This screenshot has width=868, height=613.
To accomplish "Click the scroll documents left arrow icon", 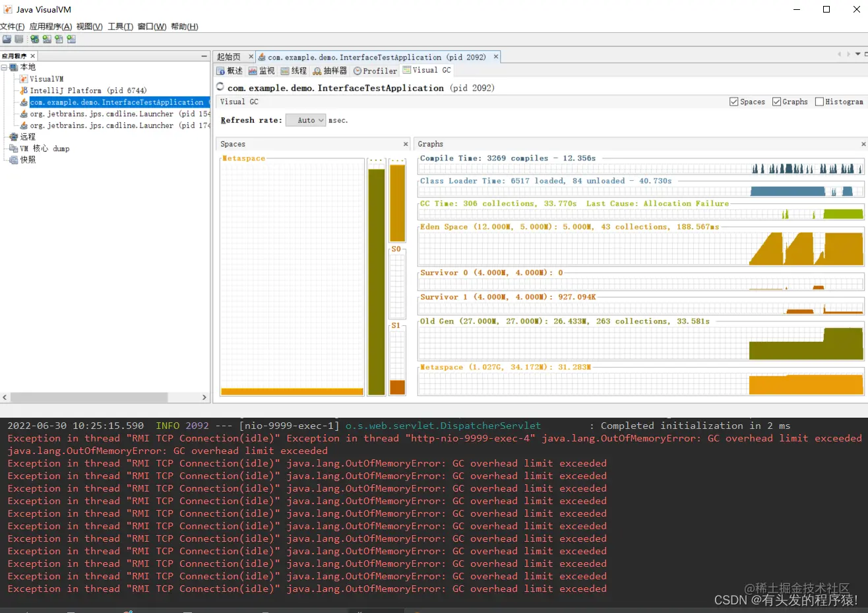I will tap(840, 54).
